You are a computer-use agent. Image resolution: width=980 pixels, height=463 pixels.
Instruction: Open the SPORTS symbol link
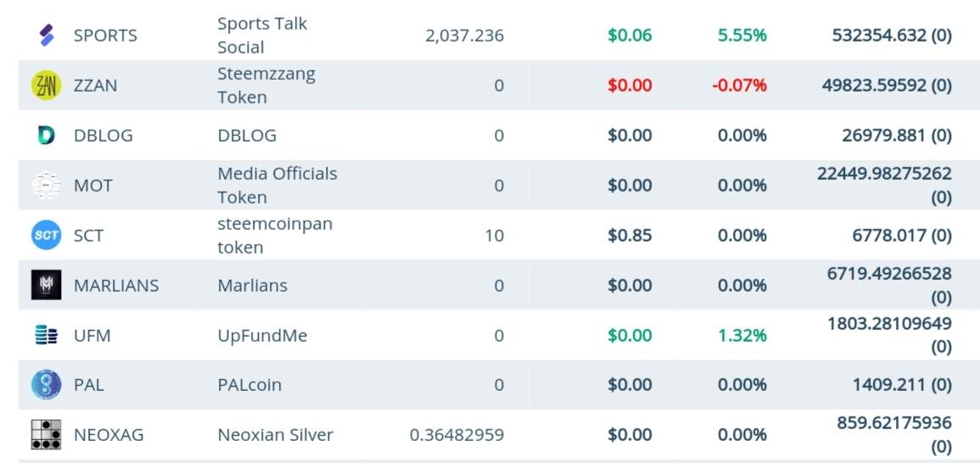(105, 36)
